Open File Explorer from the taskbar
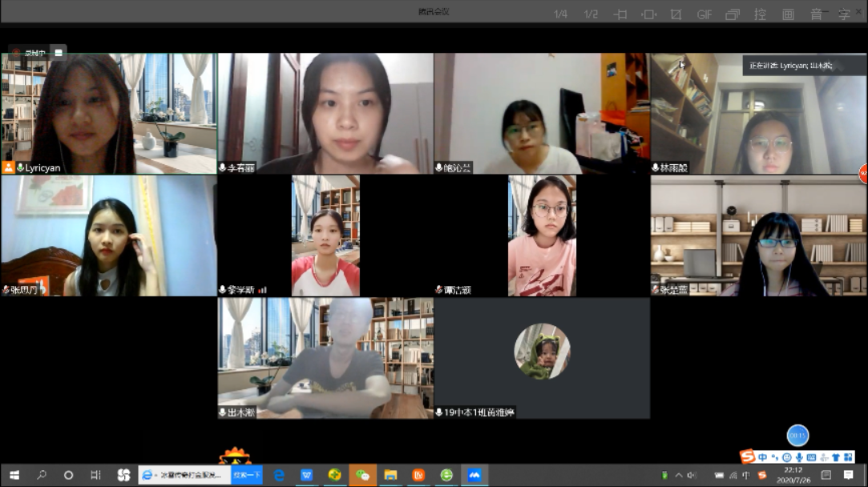 pyautogui.click(x=390, y=473)
